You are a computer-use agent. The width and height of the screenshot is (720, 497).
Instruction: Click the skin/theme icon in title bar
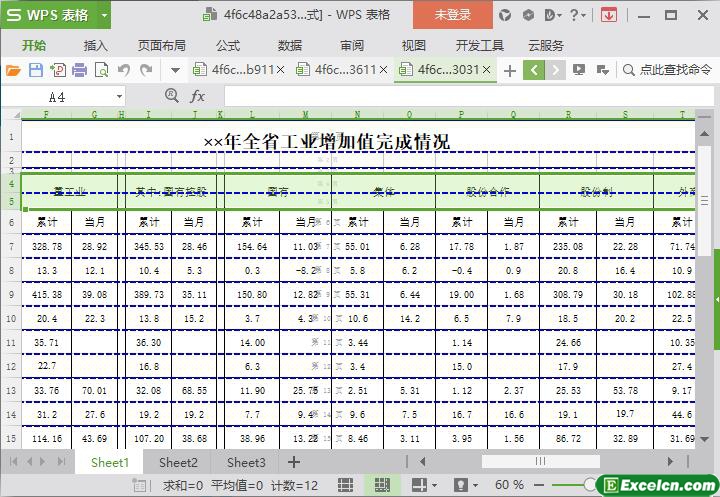505,15
